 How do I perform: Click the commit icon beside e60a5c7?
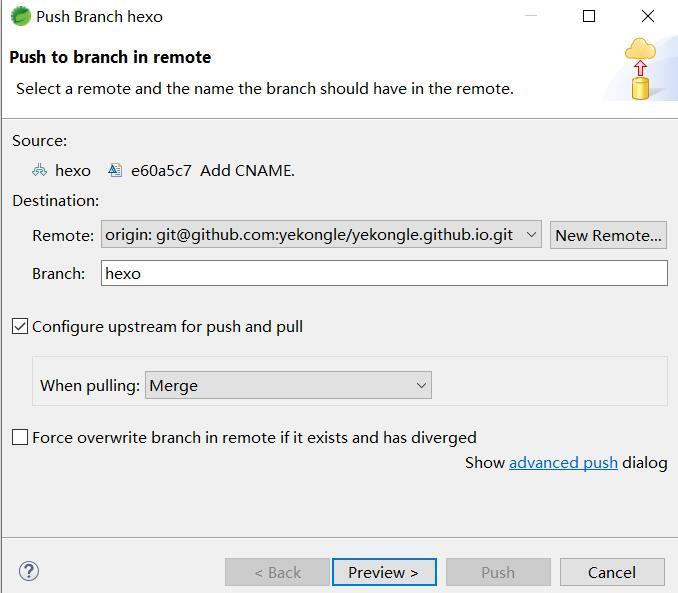click(x=116, y=170)
